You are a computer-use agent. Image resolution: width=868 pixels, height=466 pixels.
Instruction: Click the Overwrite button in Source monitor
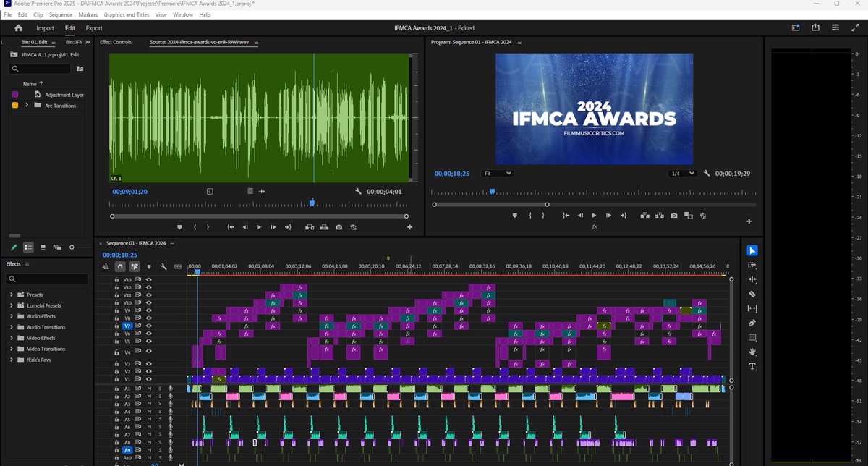click(x=324, y=227)
